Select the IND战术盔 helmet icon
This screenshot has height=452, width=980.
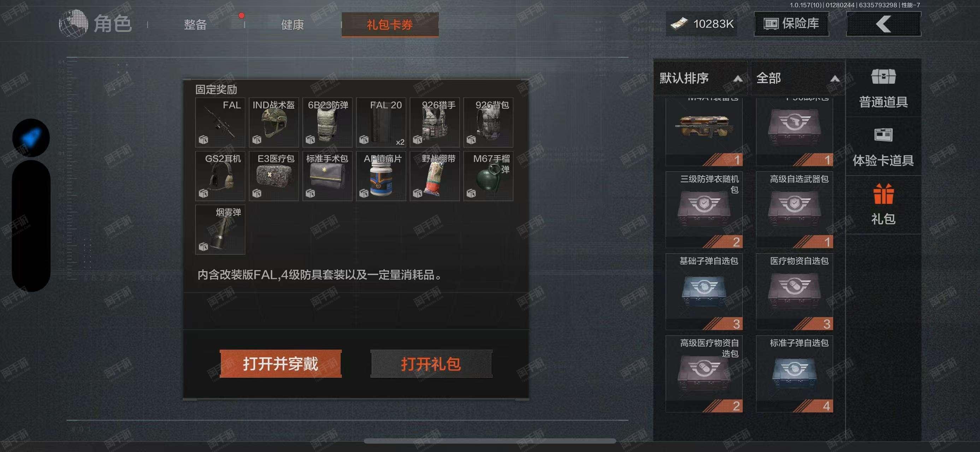(274, 123)
